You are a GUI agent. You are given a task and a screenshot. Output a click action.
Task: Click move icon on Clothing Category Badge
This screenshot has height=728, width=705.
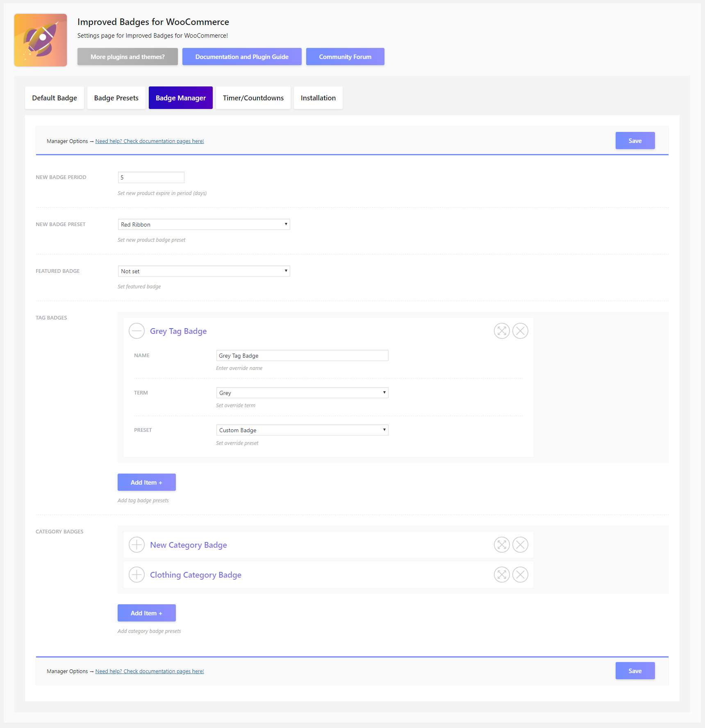point(502,574)
